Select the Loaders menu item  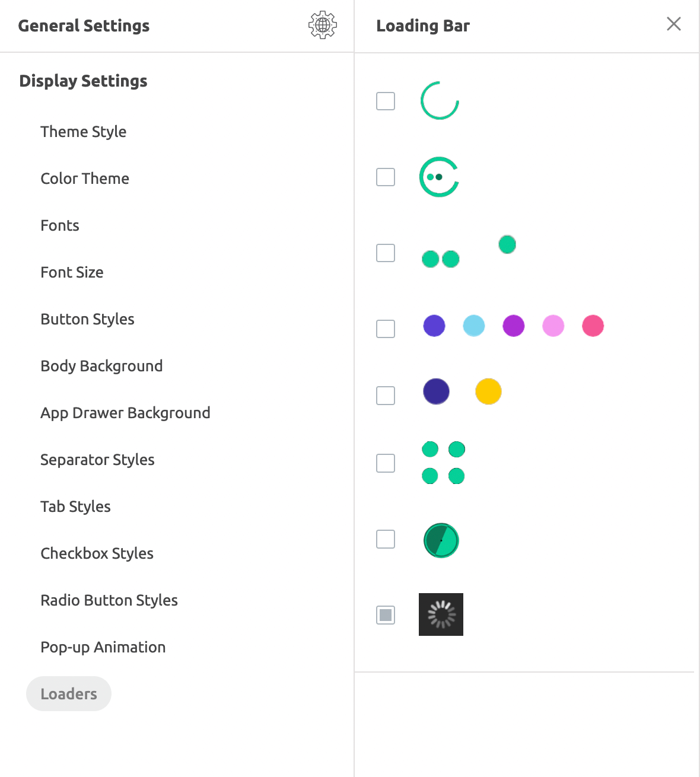[x=69, y=694]
